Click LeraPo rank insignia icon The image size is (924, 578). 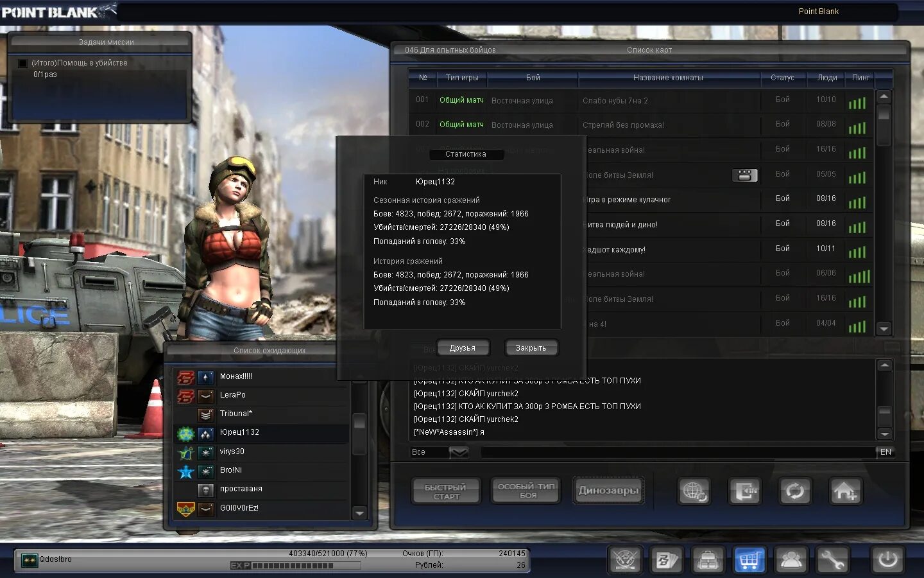pos(205,396)
